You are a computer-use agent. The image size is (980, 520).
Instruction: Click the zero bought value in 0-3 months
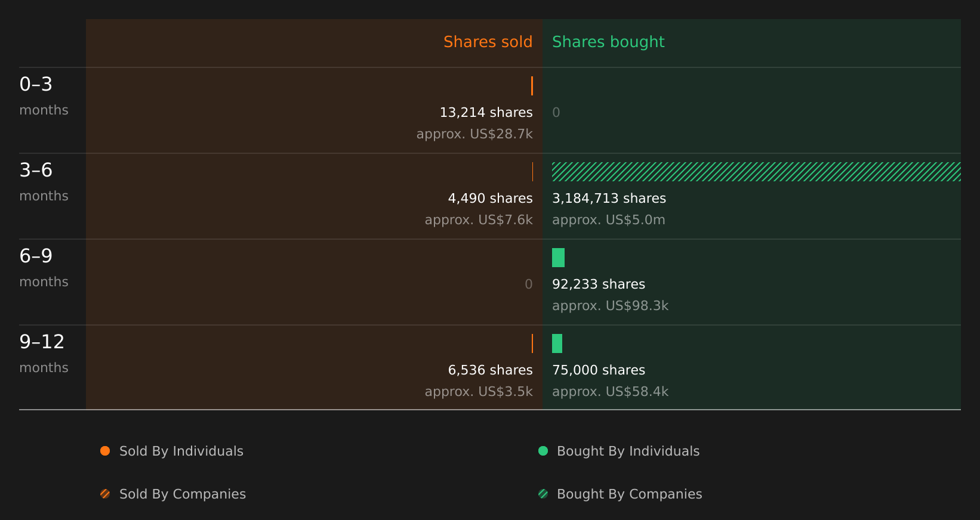(556, 113)
